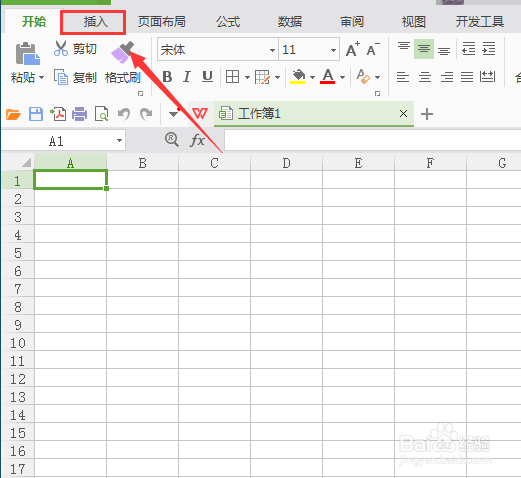Toggle bold formatting
Screen dimensions: 521x478
tap(167, 77)
